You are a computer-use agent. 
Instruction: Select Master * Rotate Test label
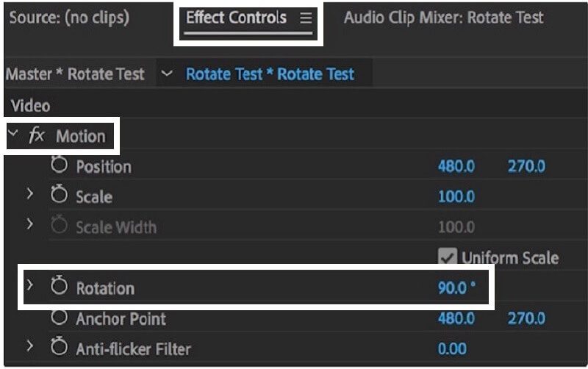[75, 74]
